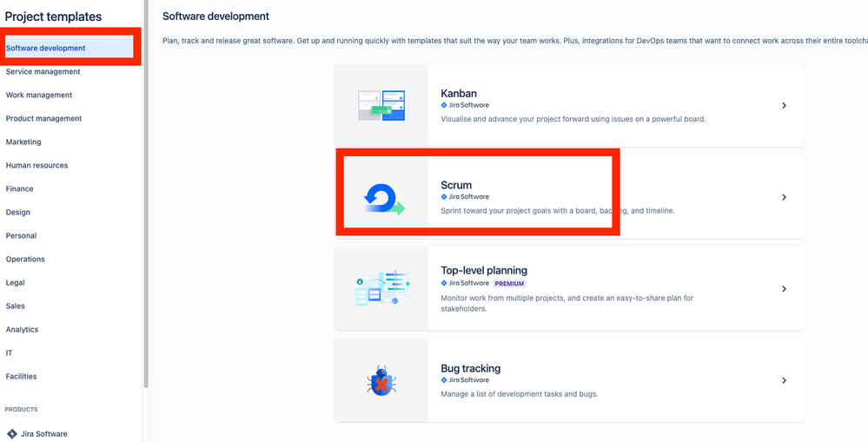Click 'Manage a list of development tasks' text
Image resolution: width=868 pixels, height=442 pixels.
pyautogui.click(x=520, y=394)
